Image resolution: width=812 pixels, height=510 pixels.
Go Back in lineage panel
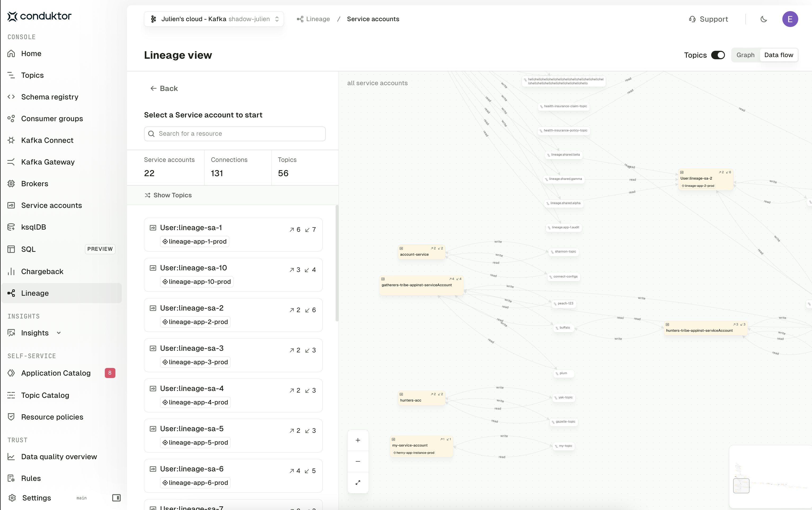(x=164, y=88)
